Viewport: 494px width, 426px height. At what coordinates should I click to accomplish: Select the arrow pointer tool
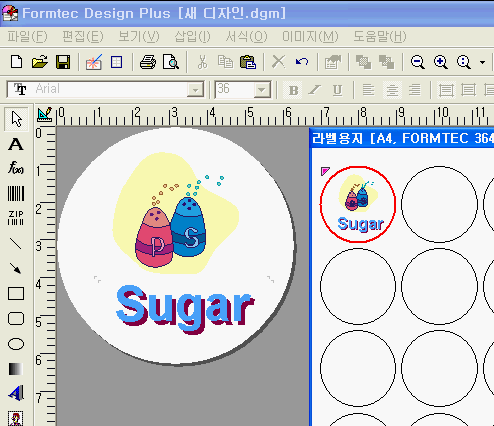(x=16, y=119)
